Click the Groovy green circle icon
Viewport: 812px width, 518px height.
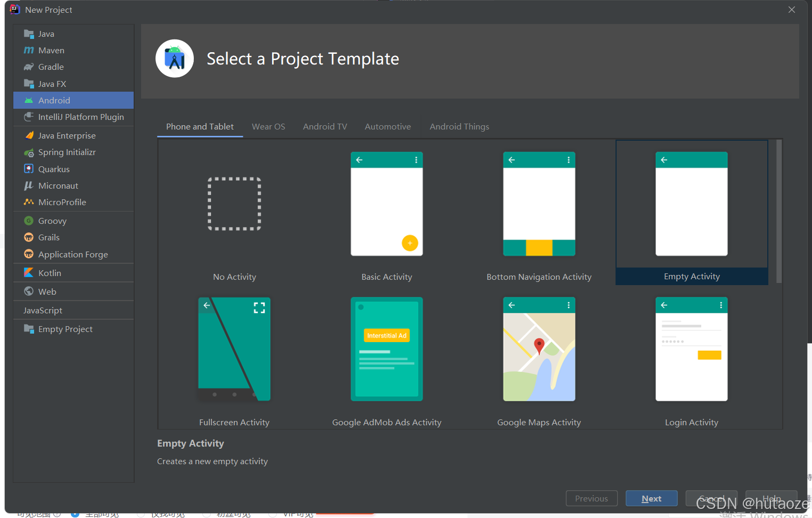pyautogui.click(x=29, y=221)
